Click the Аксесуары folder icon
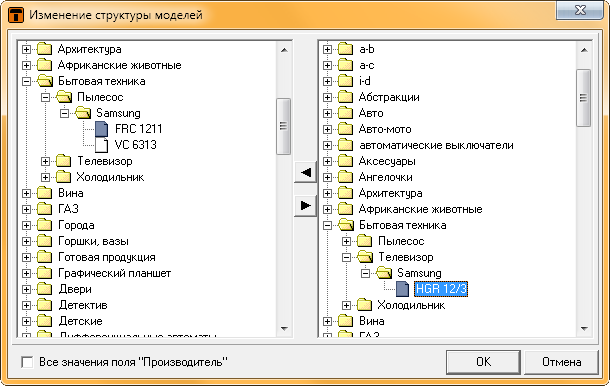This screenshot has width=610, height=386. click(345, 161)
